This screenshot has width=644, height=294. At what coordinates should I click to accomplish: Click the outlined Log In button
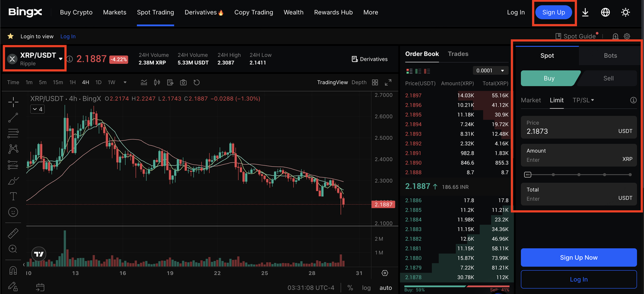point(579,279)
